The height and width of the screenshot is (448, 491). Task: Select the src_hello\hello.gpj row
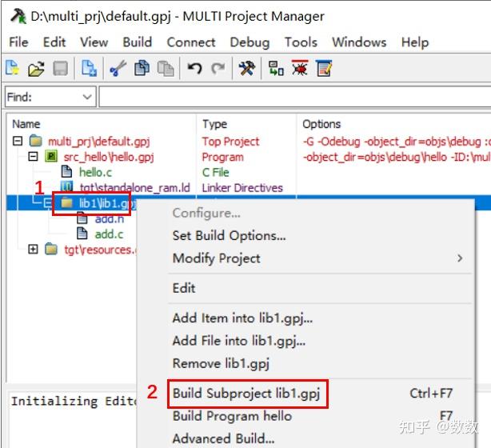point(108,157)
